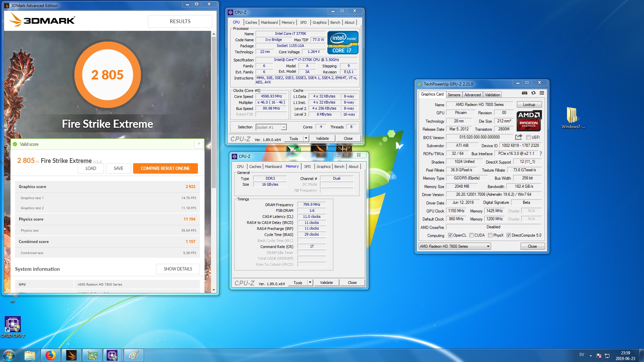The height and width of the screenshot is (362, 644).
Task: Click the Bus Interface question mark icon
Action: point(541,154)
